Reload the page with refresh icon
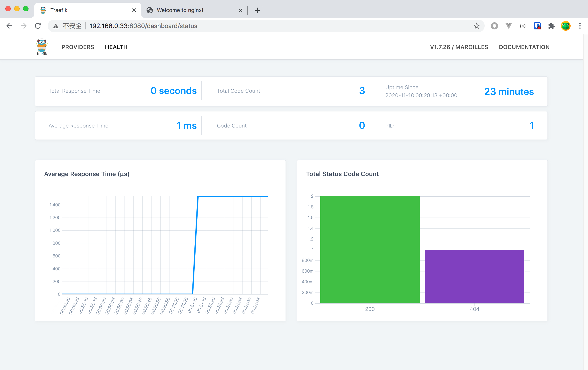 pyautogui.click(x=38, y=26)
